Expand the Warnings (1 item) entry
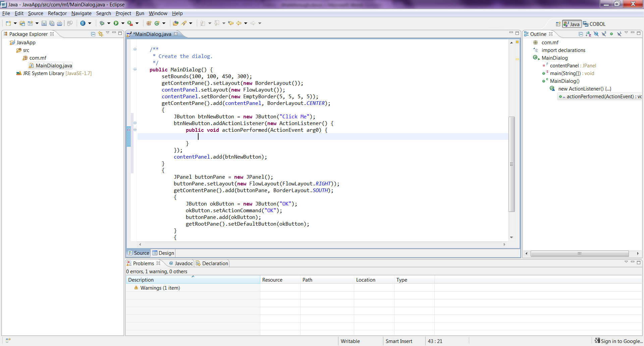 (130, 288)
